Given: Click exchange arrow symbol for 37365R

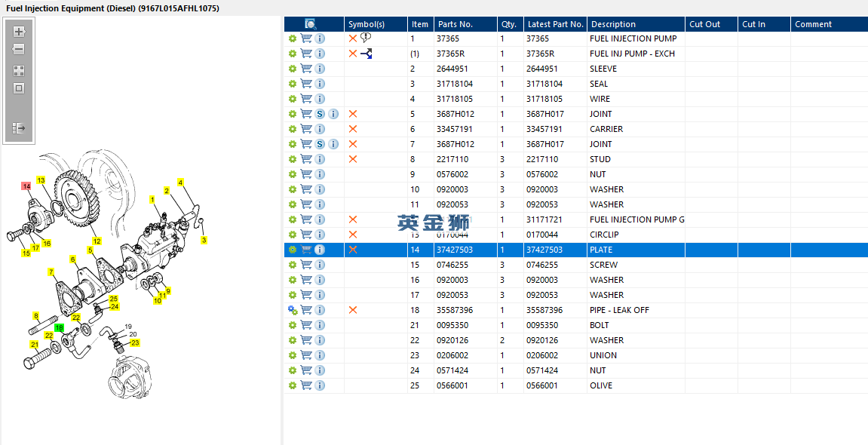Looking at the screenshot, I should [366, 54].
